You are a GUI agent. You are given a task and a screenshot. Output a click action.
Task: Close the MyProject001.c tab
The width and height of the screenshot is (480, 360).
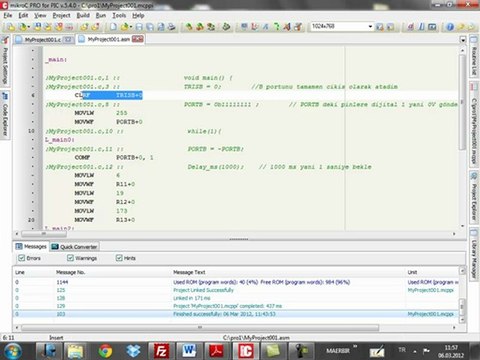68,40
